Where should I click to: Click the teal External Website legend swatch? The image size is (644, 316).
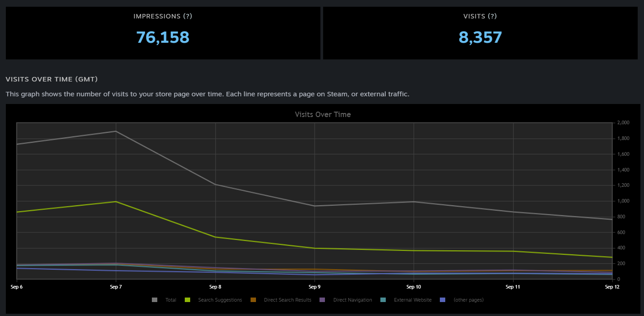click(x=383, y=300)
